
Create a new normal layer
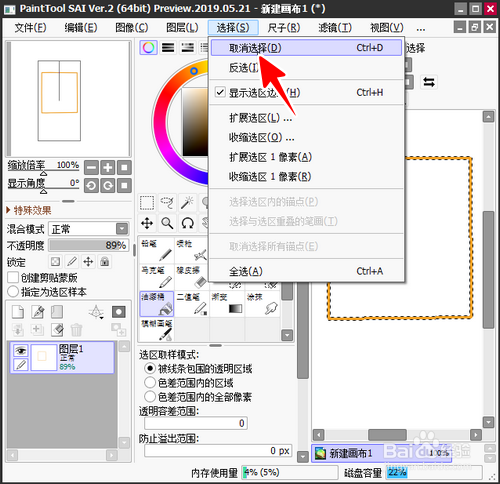click(18, 312)
